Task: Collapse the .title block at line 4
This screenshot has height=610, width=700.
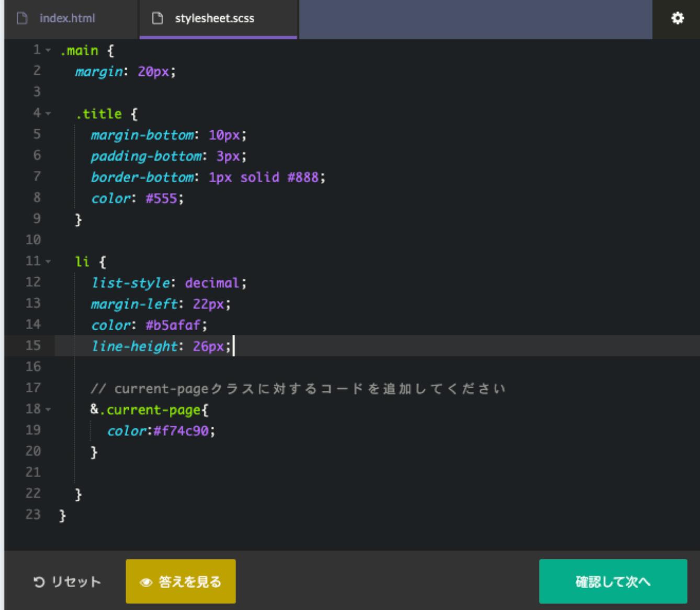Action: [48, 113]
